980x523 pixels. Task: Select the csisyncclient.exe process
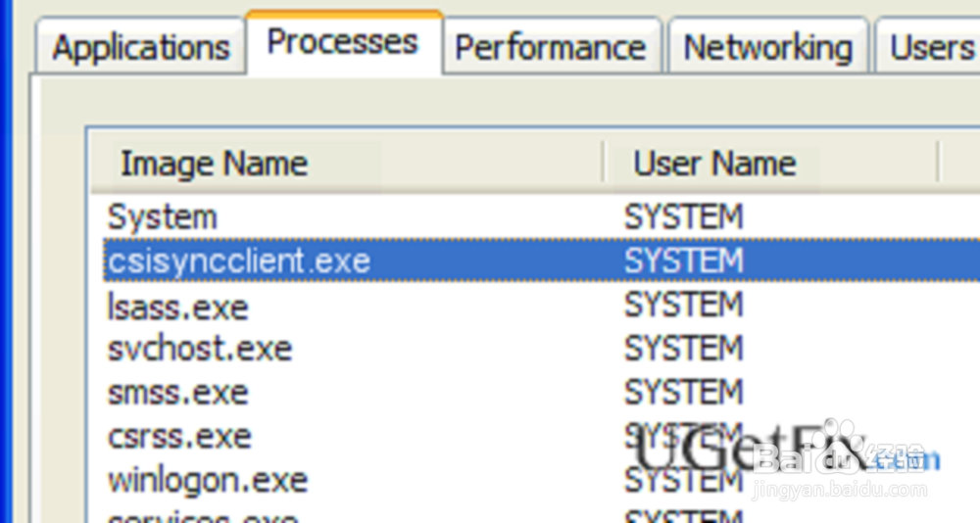(239, 261)
